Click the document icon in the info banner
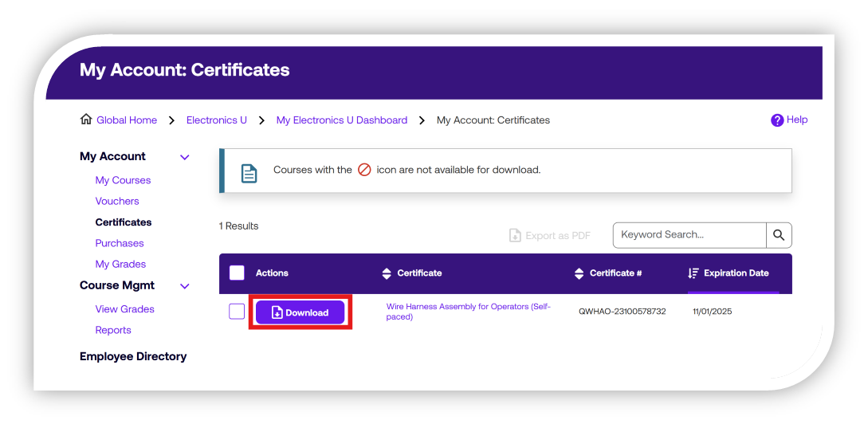 pos(249,173)
